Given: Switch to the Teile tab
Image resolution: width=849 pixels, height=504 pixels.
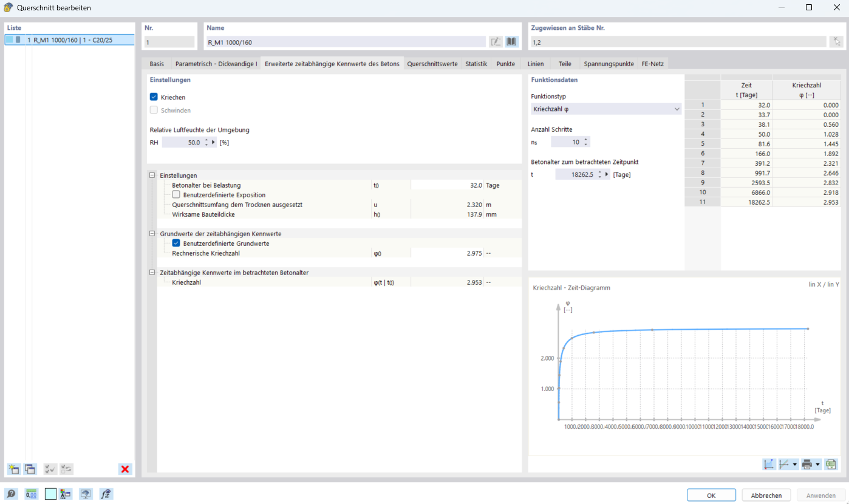Looking at the screenshot, I should click(x=565, y=64).
